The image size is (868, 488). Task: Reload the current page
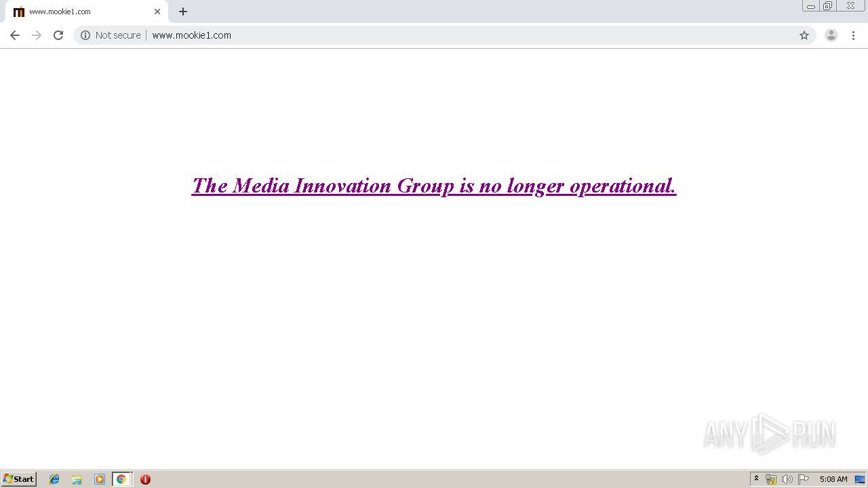[58, 35]
